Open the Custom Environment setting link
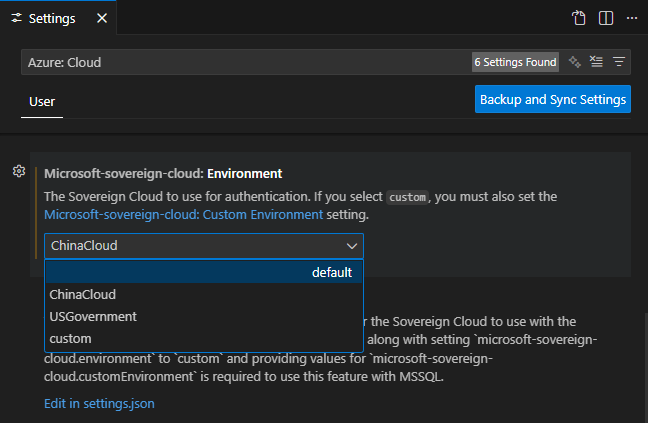The image size is (648, 423). point(184,214)
